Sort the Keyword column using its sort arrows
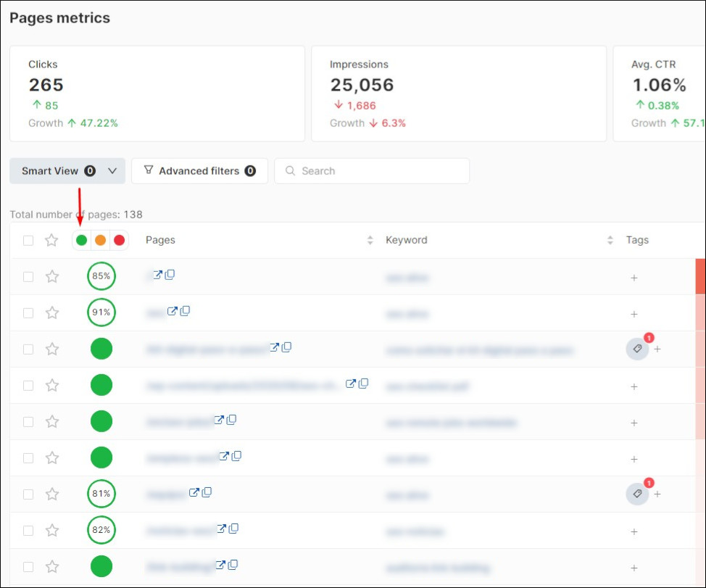The width and height of the screenshot is (706, 588). [x=609, y=239]
